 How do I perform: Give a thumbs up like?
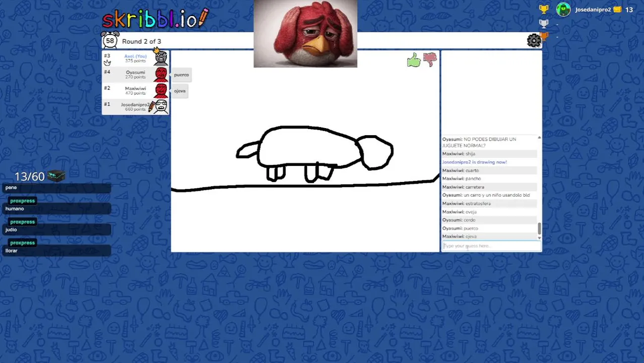coord(414,60)
